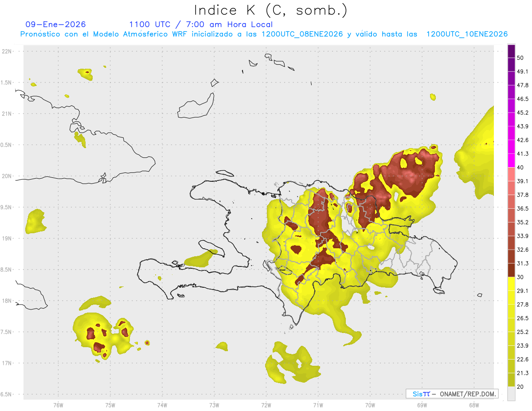
Task: Click the "29.1" value on the color scale
Action: pyautogui.click(x=523, y=291)
